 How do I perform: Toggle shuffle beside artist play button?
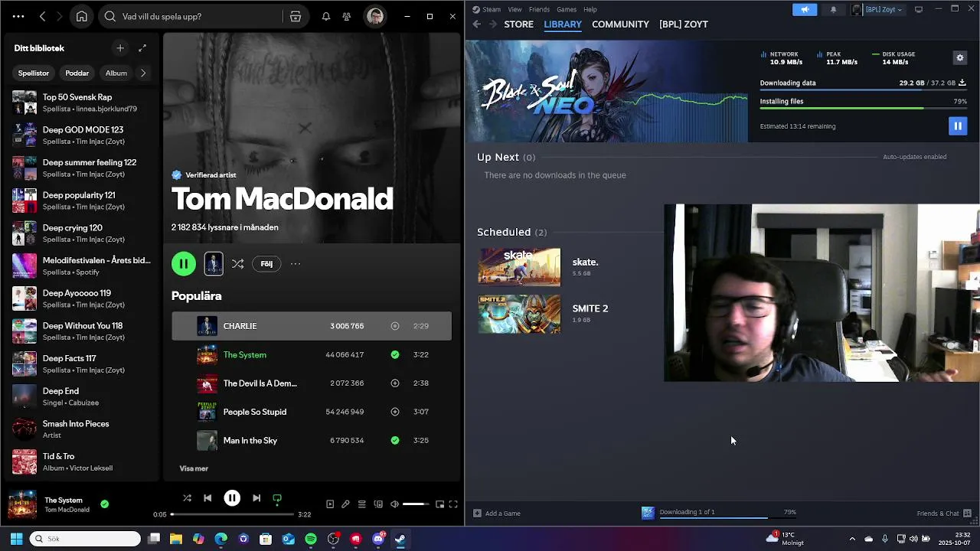pos(238,264)
